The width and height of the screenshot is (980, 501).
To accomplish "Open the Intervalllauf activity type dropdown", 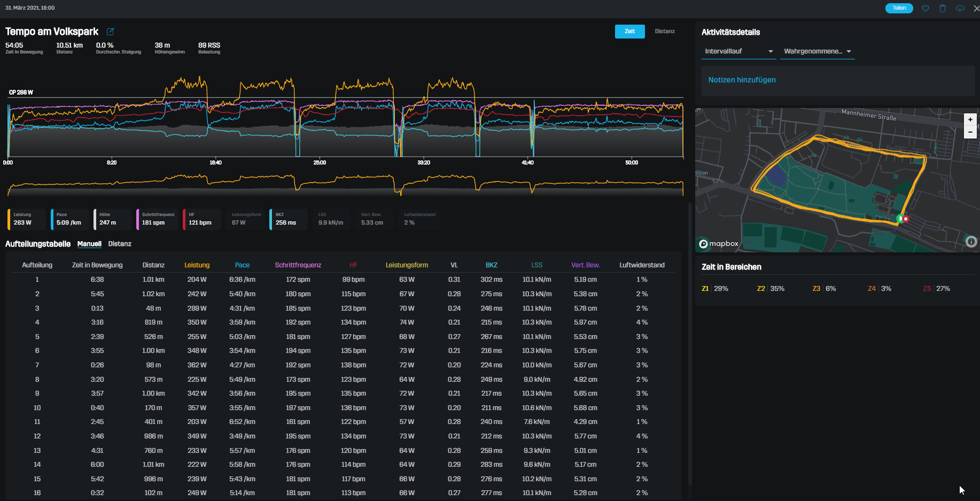I will coord(738,51).
